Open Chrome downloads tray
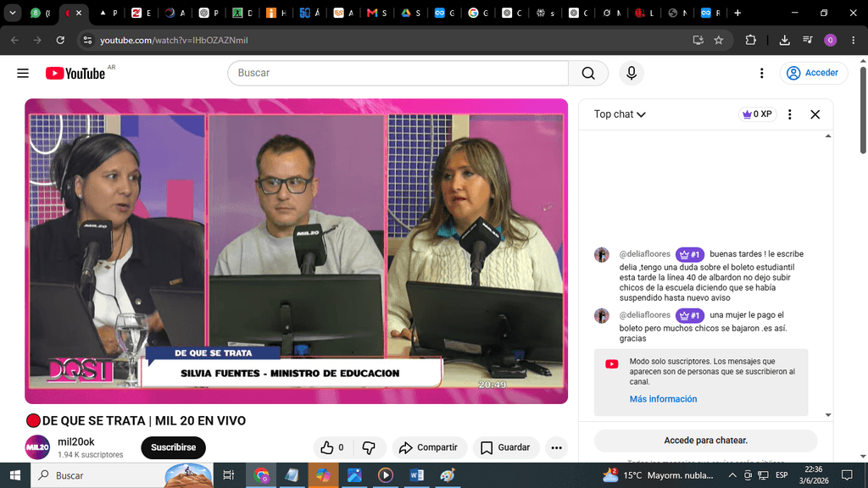Image resolution: width=868 pixels, height=488 pixels. click(784, 40)
